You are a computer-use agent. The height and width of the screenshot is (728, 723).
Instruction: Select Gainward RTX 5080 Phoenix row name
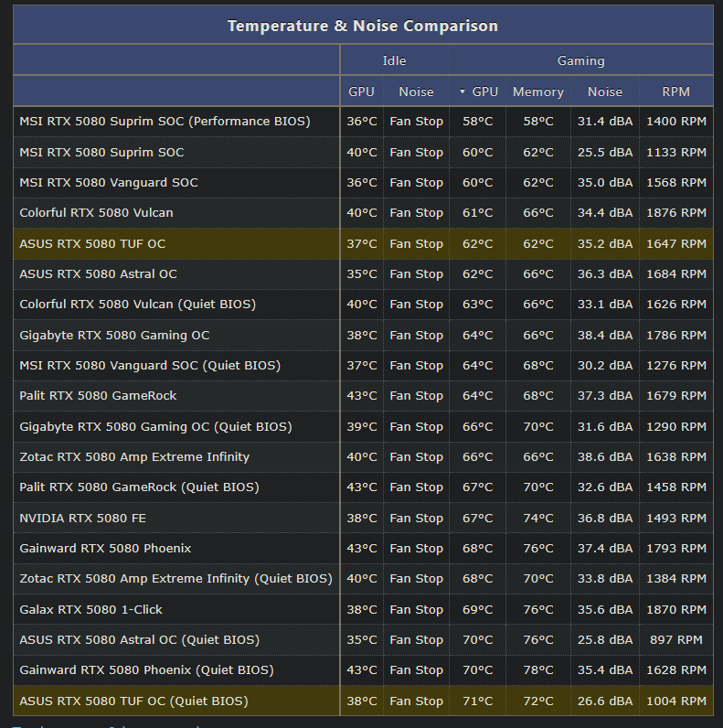(x=105, y=549)
